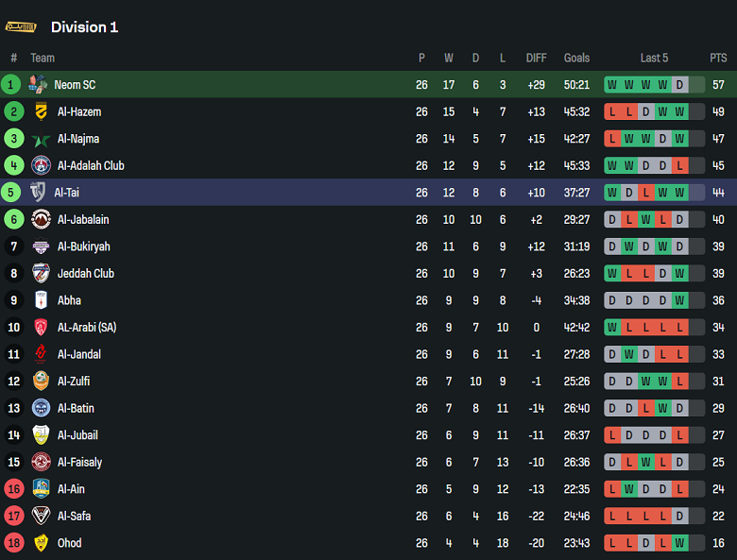737x560 pixels.
Task: Open the AL-Arabi (SA) team name
Action: [x=87, y=328]
